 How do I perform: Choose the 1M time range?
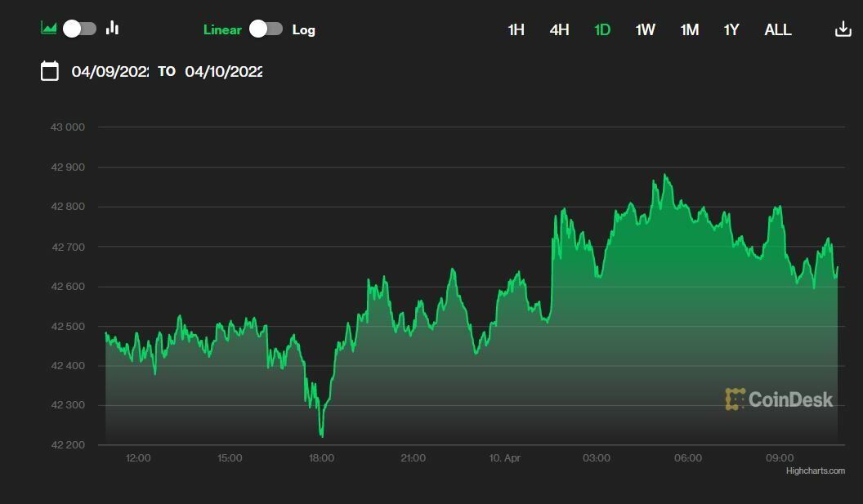[689, 29]
